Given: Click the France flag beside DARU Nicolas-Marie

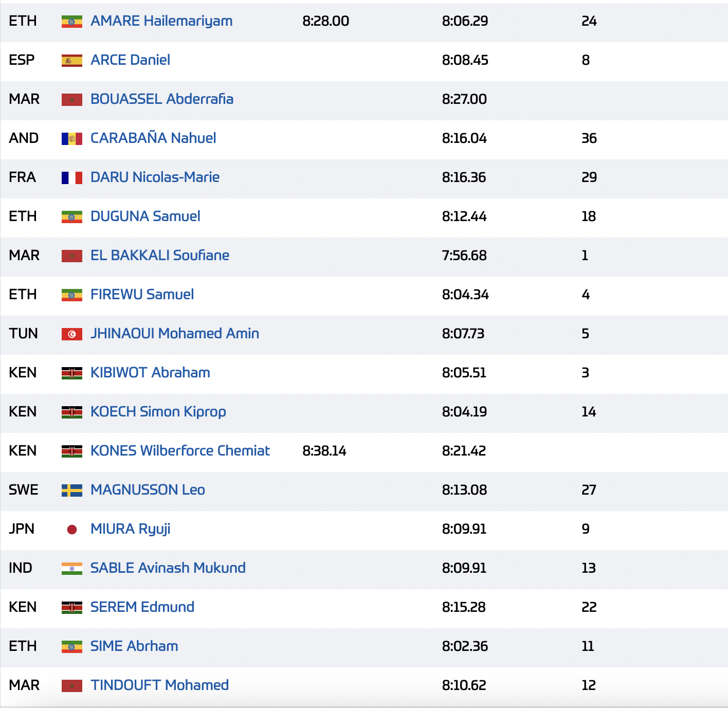Looking at the screenshot, I should (x=71, y=178).
